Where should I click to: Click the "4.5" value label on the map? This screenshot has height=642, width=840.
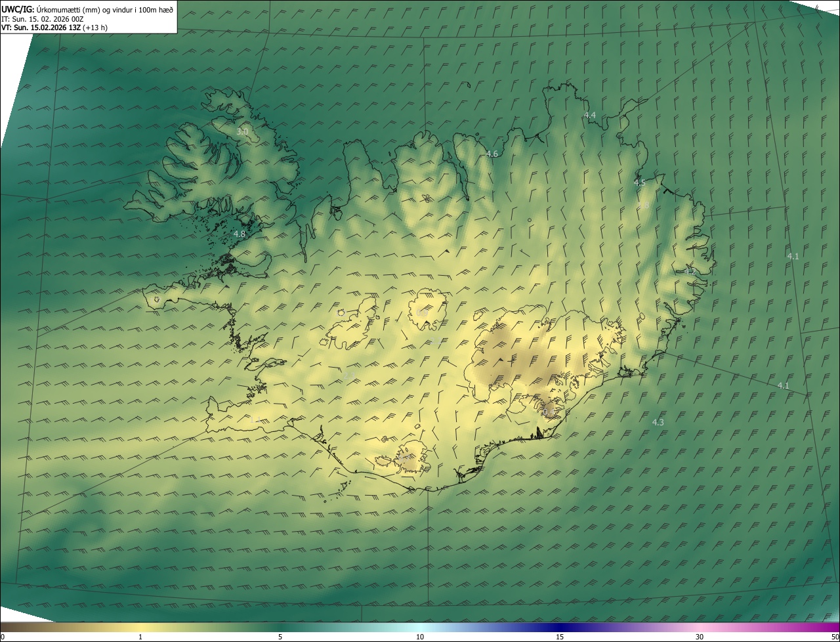point(640,182)
